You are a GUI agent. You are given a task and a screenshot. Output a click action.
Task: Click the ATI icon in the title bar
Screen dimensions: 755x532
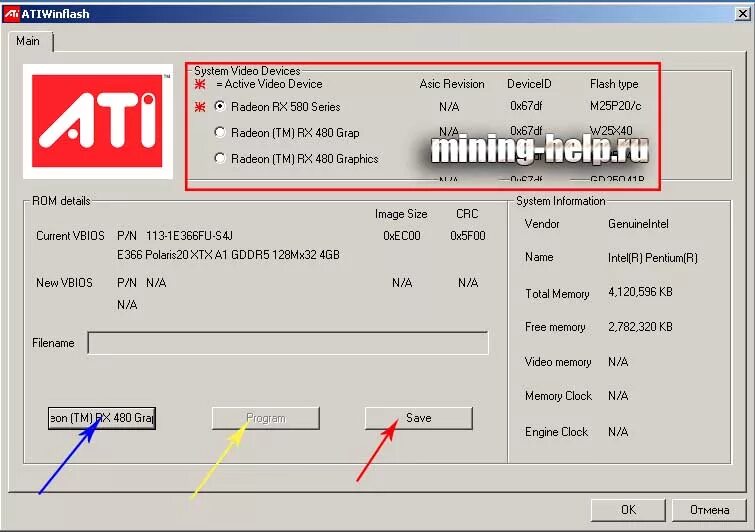(12, 14)
